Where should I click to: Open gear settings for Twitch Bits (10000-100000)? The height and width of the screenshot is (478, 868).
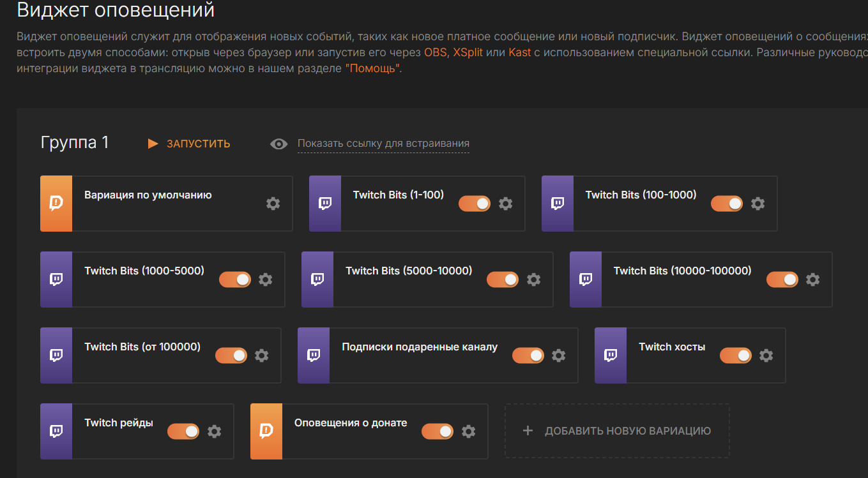point(812,280)
